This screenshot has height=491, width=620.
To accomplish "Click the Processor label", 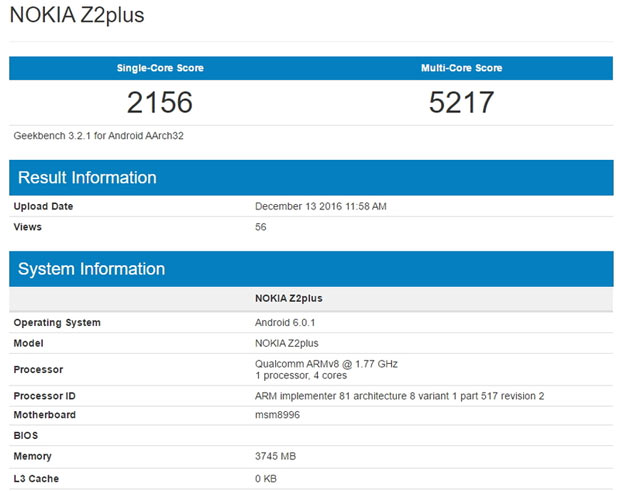I will coord(38,370).
